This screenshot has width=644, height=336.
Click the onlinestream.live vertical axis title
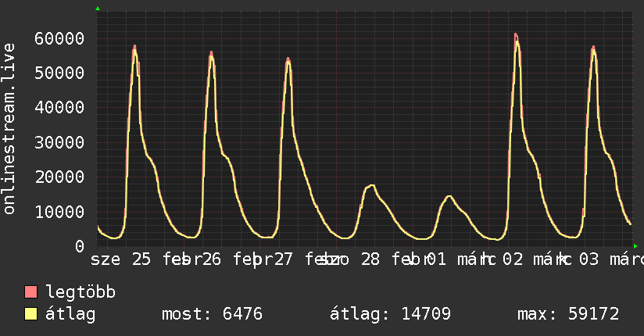[9, 129]
